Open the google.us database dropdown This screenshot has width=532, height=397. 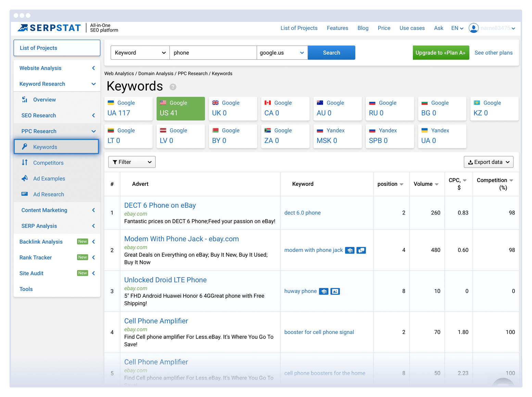coord(282,53)
